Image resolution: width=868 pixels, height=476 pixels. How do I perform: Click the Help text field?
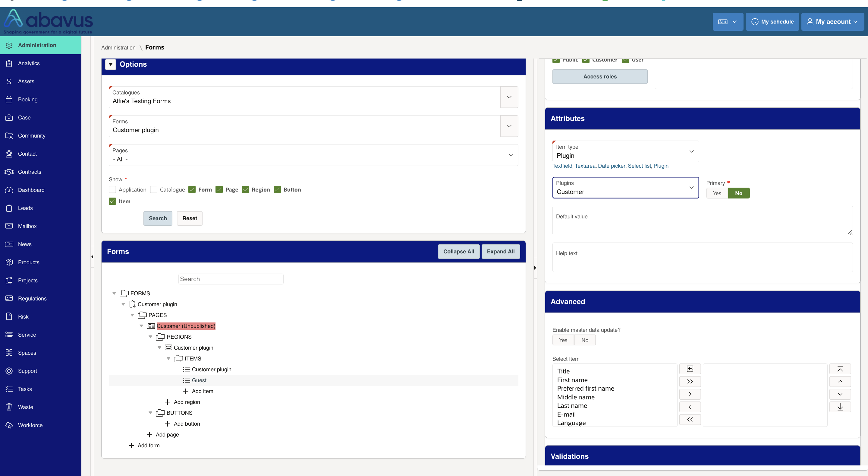pyautogui.click(x=703, y=257)
